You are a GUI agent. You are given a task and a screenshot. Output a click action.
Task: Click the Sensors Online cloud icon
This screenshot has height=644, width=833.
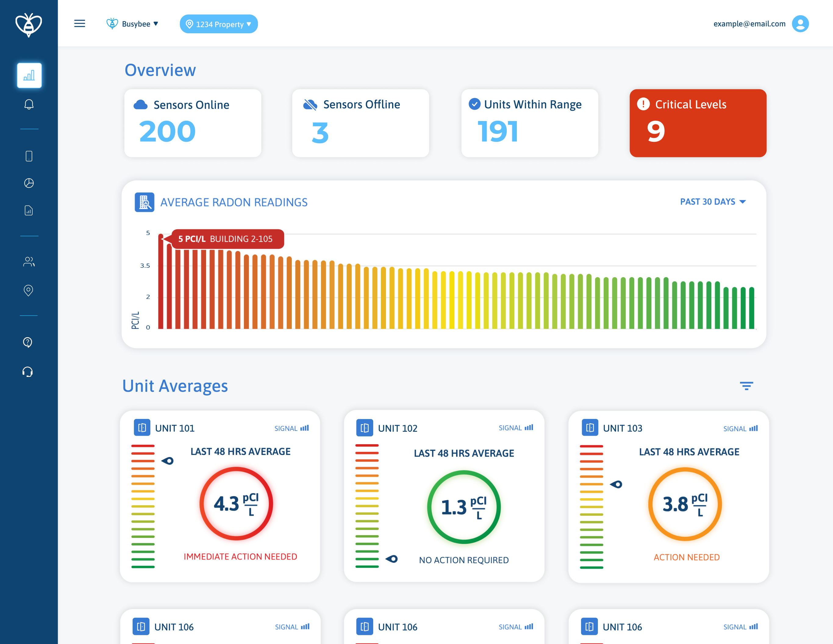[x=141, y=105]
